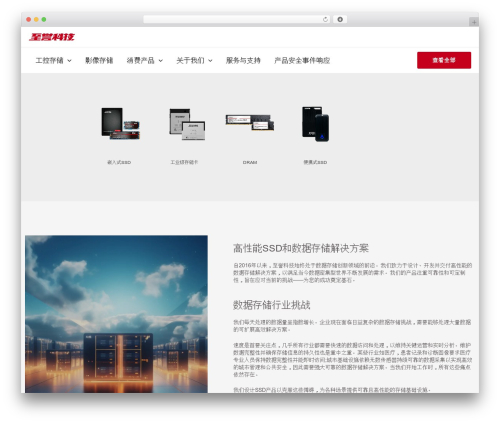This screenshot has width=500, height=423.
Task: Select the industrial storage card image
Action: [x=187, y=124]
